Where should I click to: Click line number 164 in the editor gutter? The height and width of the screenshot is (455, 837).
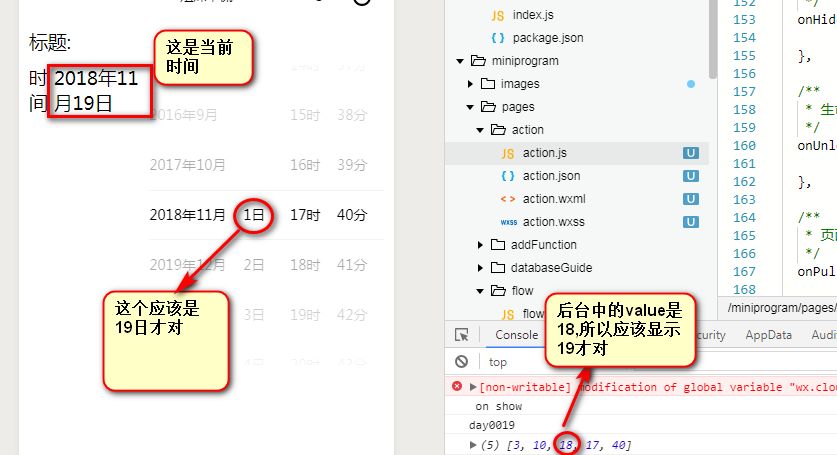(744, 217)
